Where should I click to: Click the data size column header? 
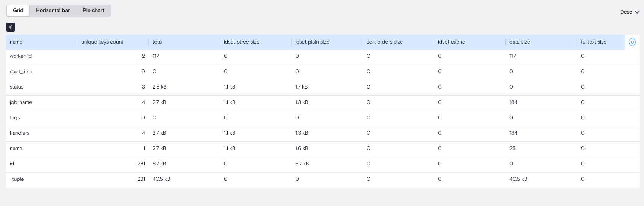[x=520, y=42]
